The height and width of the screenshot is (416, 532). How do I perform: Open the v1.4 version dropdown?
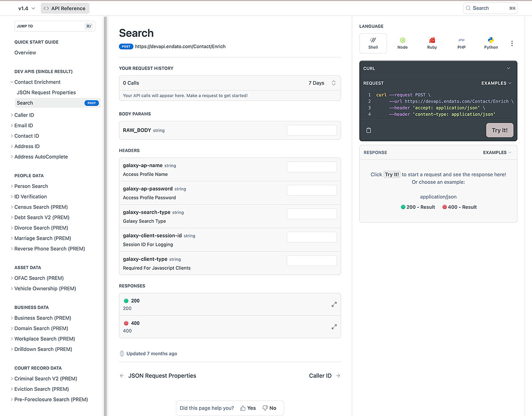click(27, 8)
